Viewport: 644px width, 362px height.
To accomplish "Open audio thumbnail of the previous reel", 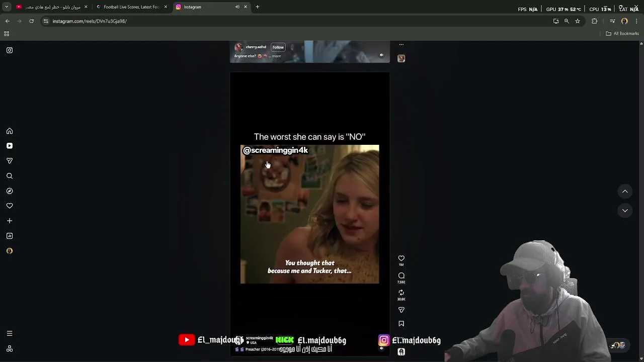I will click(401, 58).
